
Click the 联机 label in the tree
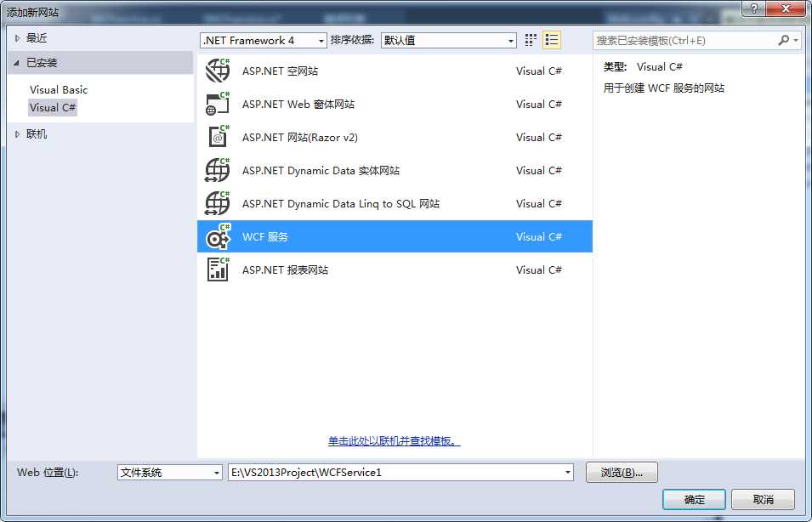pyautogui.click(x=37, y=134)
